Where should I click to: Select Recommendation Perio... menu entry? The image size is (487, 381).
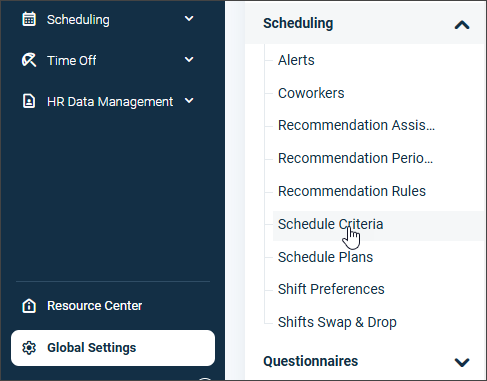click(355, 158)
